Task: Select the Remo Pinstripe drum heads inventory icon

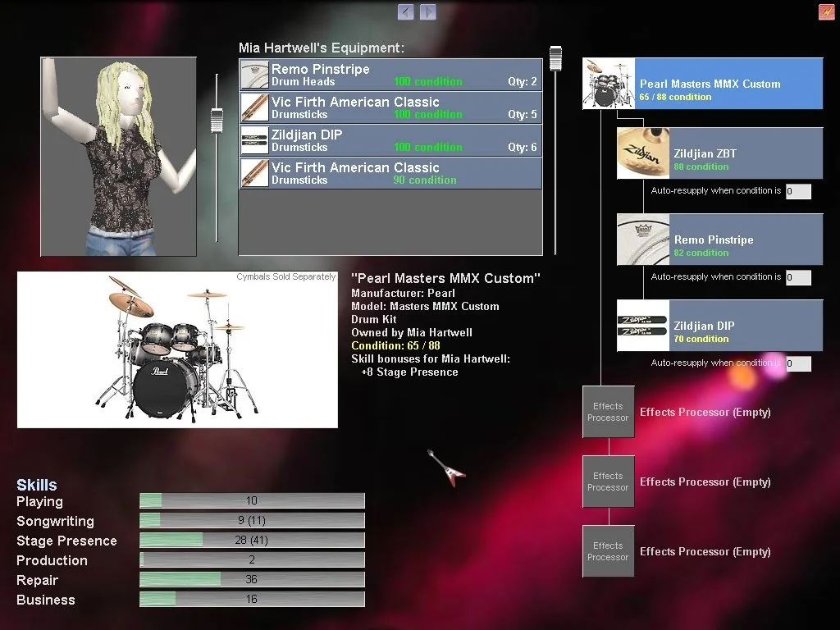Action: 255,75
